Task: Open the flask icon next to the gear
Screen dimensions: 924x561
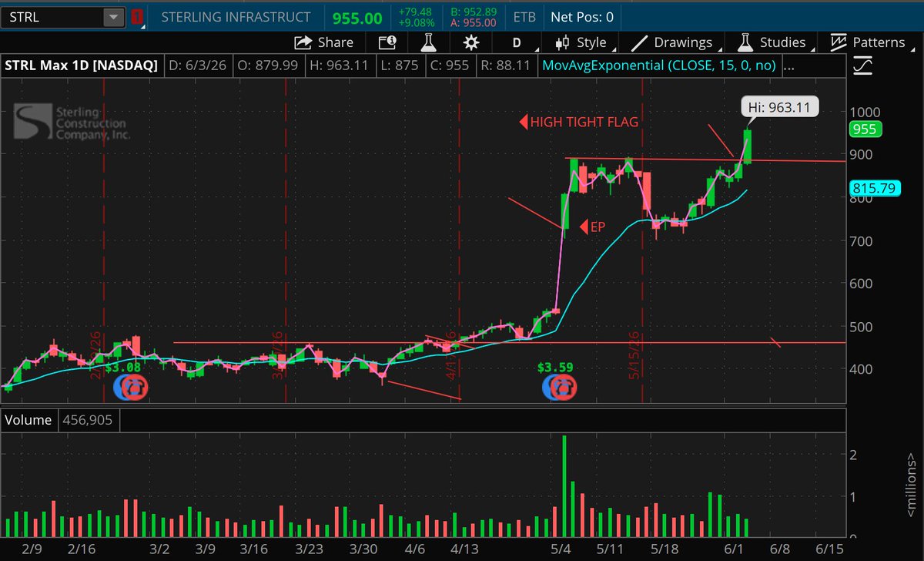Action: 428,42
